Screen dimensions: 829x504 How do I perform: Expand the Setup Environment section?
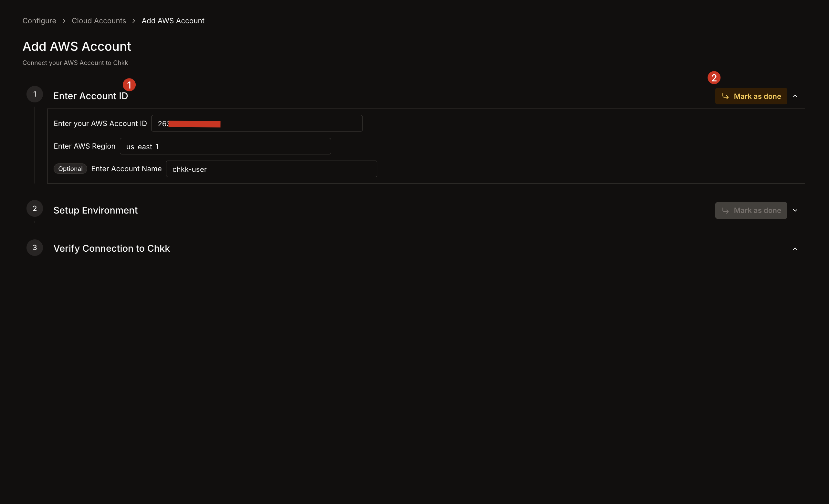(x=796, y=210)
